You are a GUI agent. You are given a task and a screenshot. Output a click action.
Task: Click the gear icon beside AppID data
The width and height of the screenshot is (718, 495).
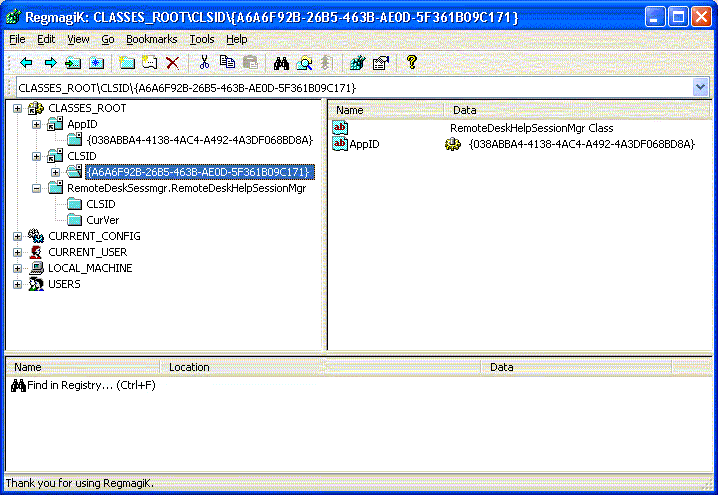click(x=453, y=144)
